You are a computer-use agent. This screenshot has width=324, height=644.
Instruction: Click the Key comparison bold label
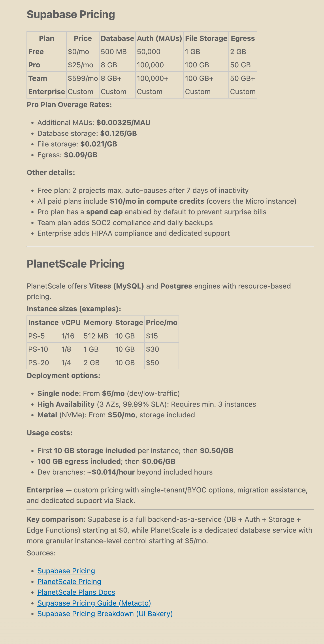pyautogui.click(x=56, y=519)
